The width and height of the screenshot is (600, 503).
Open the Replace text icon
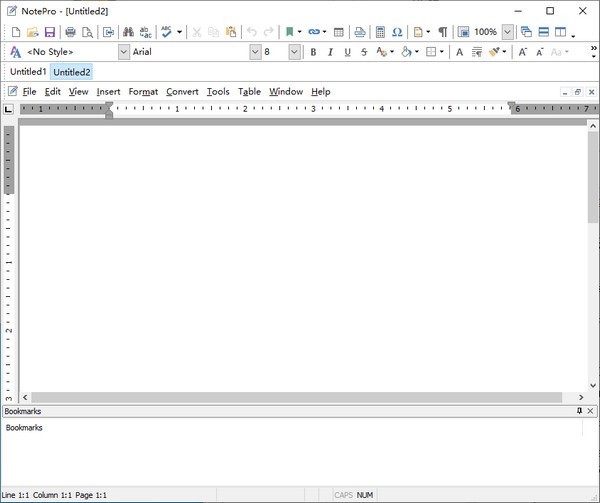tap(145, 32)
